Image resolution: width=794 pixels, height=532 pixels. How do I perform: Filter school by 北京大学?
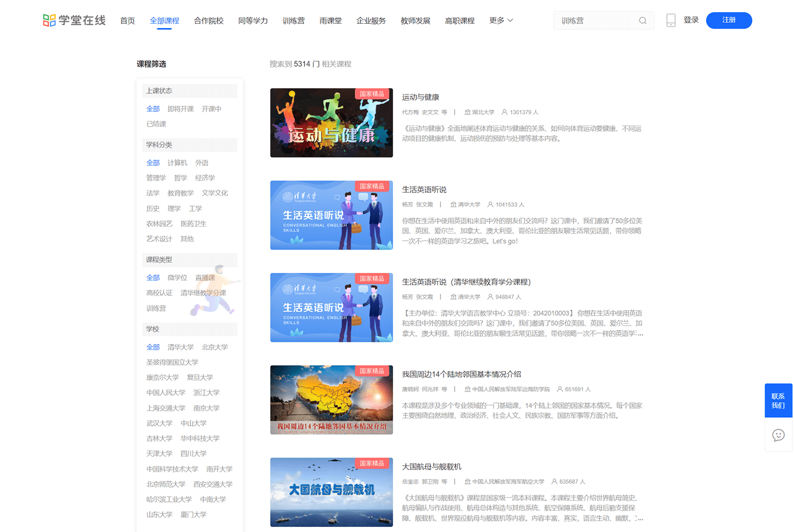click(x=214, y=347)
